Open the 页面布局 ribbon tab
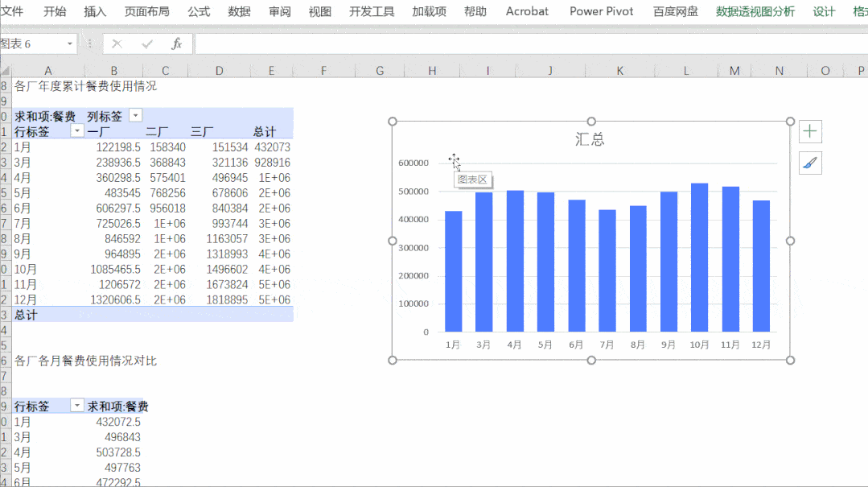868x487 pixels. 146,11
